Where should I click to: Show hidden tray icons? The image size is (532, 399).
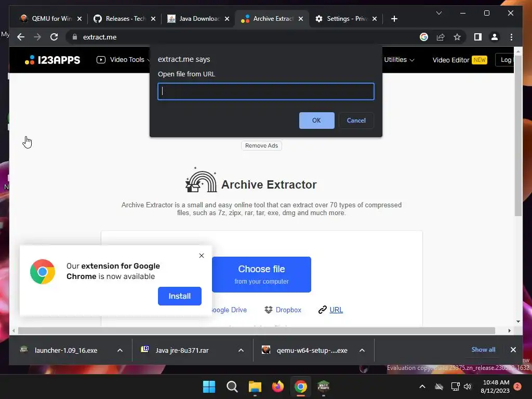pyautogui.click(x=422, y=387)
